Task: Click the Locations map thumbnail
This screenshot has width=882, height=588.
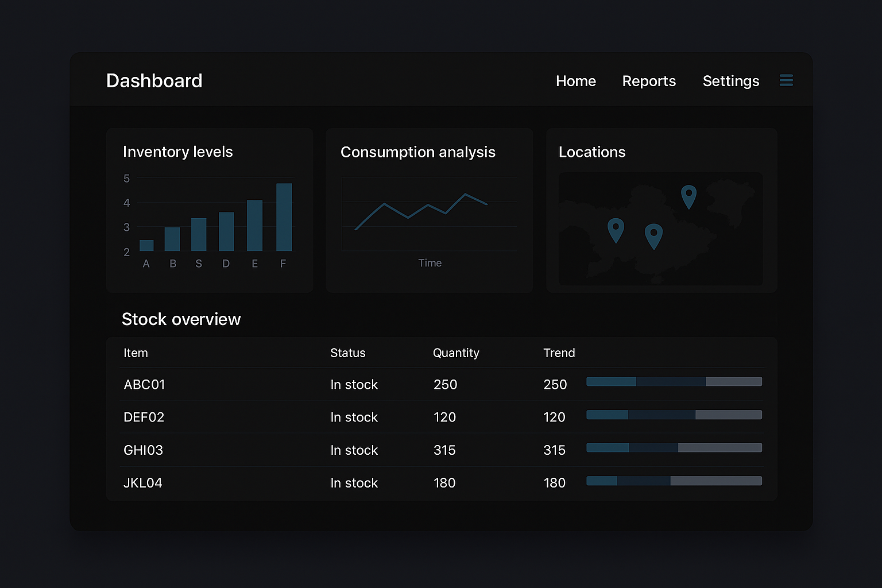Action: [660, 229]
